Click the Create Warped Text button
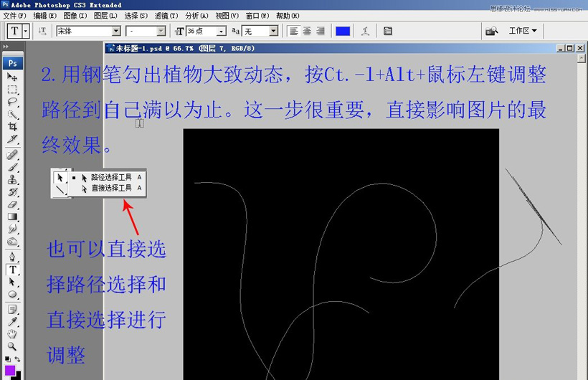 pyautogui.click(x=366, y=31)
